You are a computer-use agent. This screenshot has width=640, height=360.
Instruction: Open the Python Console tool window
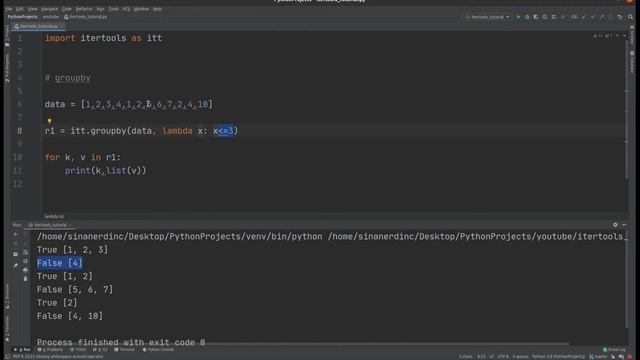[158, 350]
